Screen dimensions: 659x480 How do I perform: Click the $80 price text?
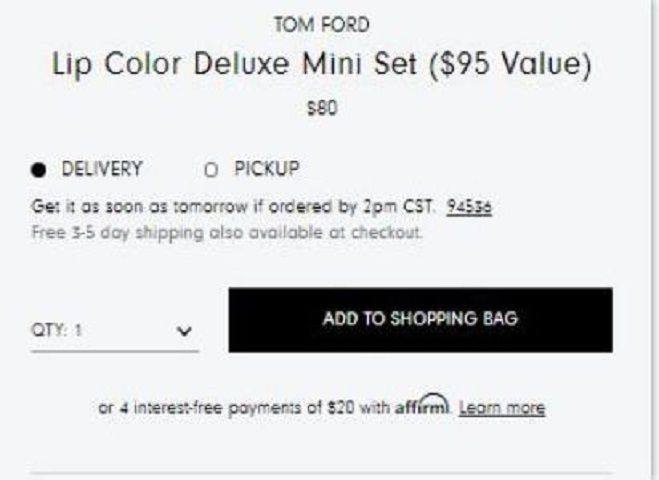click(322, 108)
